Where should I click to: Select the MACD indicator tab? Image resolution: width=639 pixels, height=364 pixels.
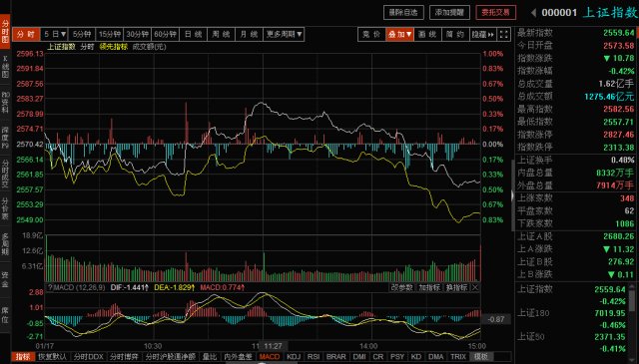[269, 357]
